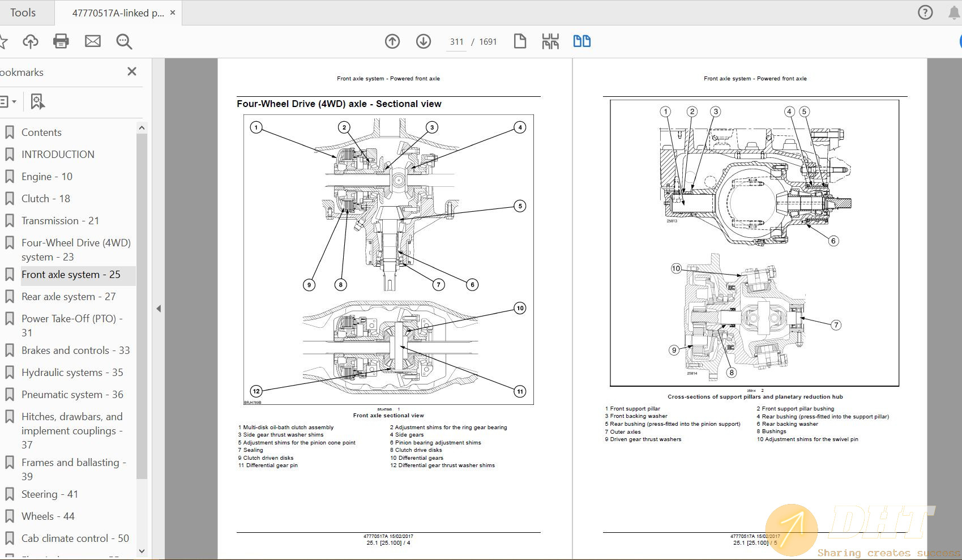Jump to Hydraulic systems - 35 bookmark

72,373
